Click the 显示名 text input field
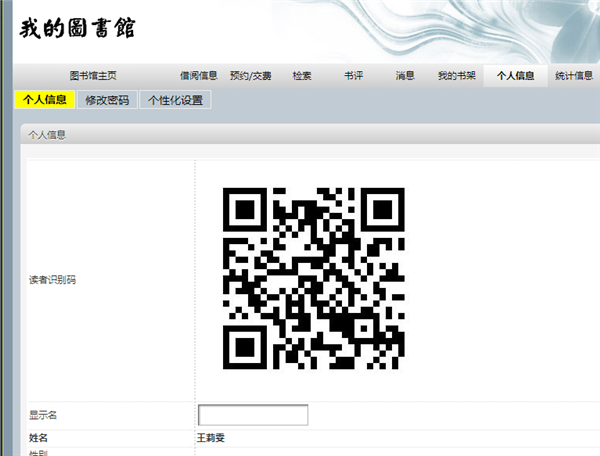Image resolution: width=600 pixels, height=456 pixels. [x=253, y=415]
